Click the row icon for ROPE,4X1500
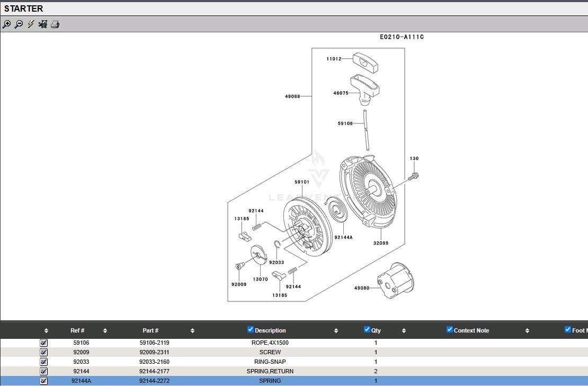 pos(44,343)
